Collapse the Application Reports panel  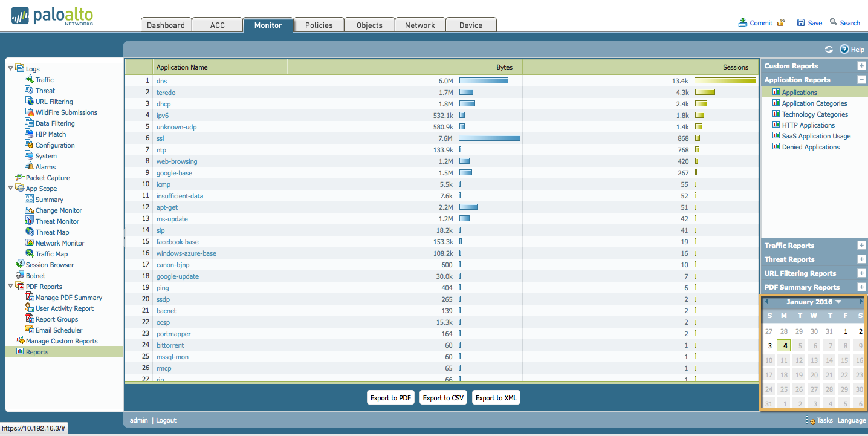click(861, 79)
